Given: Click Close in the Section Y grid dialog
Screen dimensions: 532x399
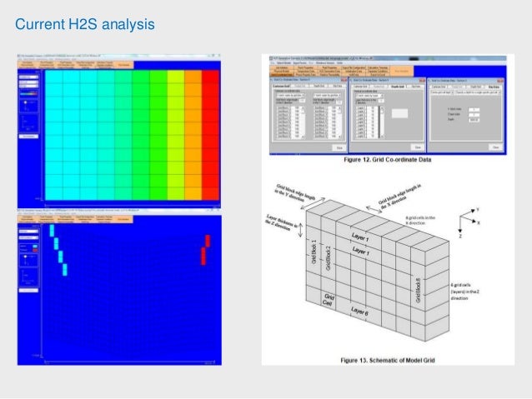Looking at the screenshot, I should pyautogui.click(x=418, y=147).
